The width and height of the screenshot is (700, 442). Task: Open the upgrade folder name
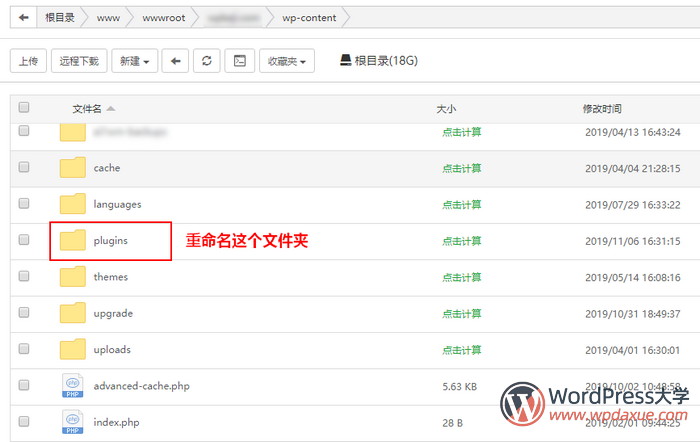tap(113, 313)
